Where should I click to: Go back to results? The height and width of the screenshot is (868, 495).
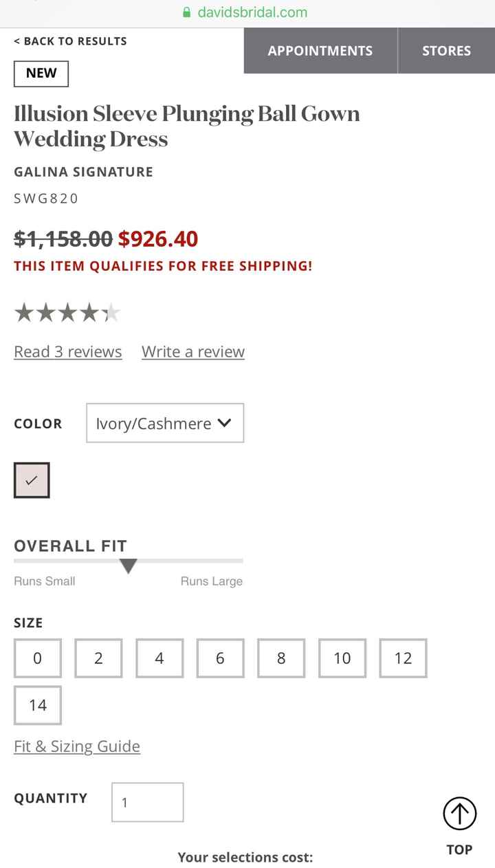tap(70, 41)
